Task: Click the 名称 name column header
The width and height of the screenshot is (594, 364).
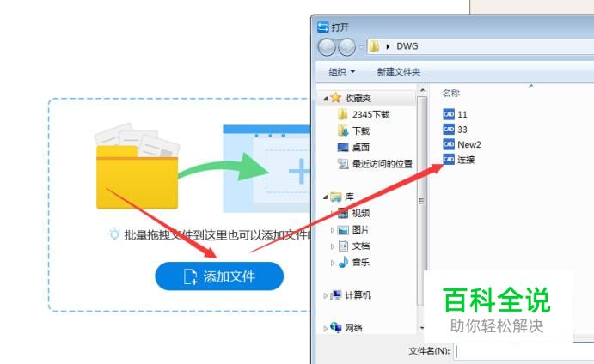Action: [450, 93]
